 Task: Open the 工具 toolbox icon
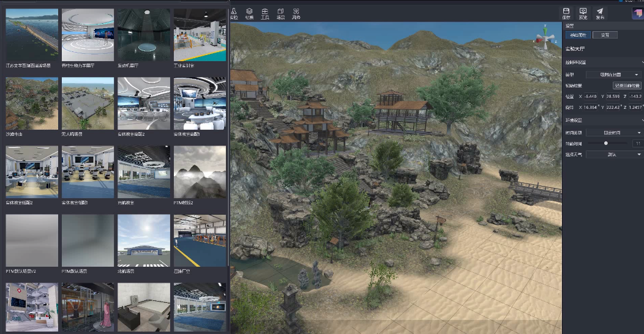[265, 13]
